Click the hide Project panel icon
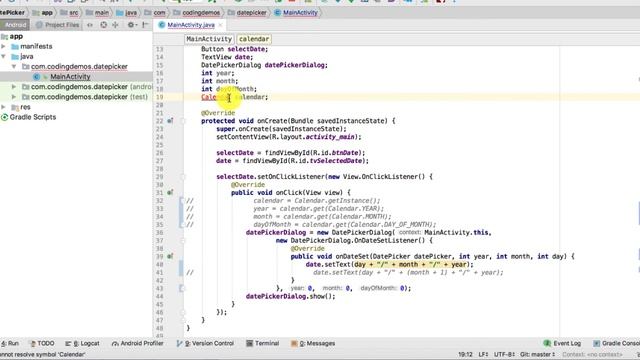The image size is (640, 360). (145, 25)
